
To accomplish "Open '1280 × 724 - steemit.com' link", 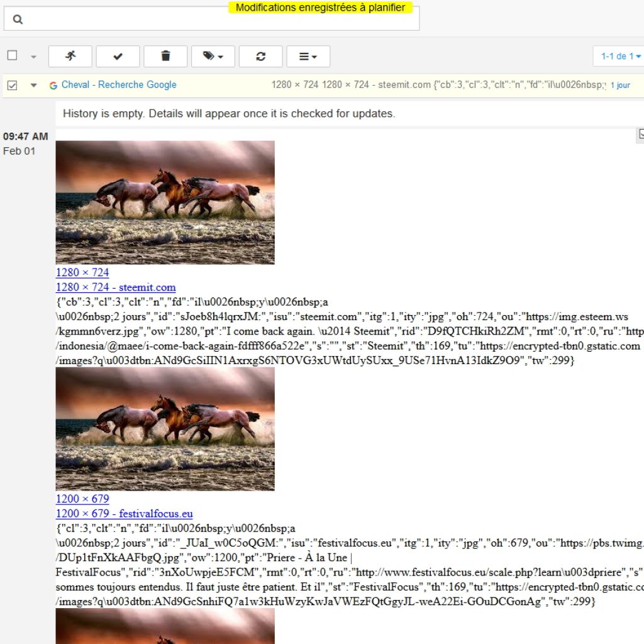I will pos(116,287).
